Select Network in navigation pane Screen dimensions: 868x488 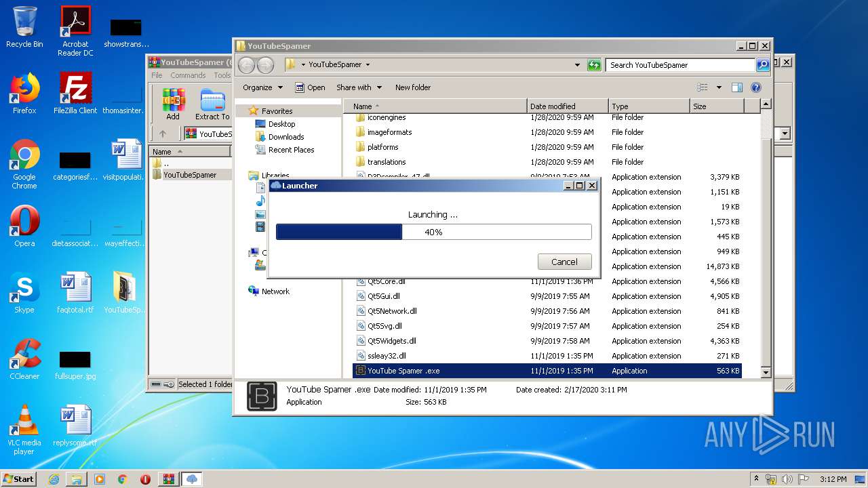tap(275, 291)
